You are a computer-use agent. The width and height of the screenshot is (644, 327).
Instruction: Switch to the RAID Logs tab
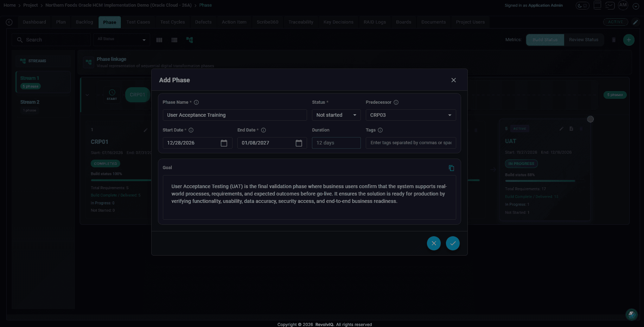point(375,22)
